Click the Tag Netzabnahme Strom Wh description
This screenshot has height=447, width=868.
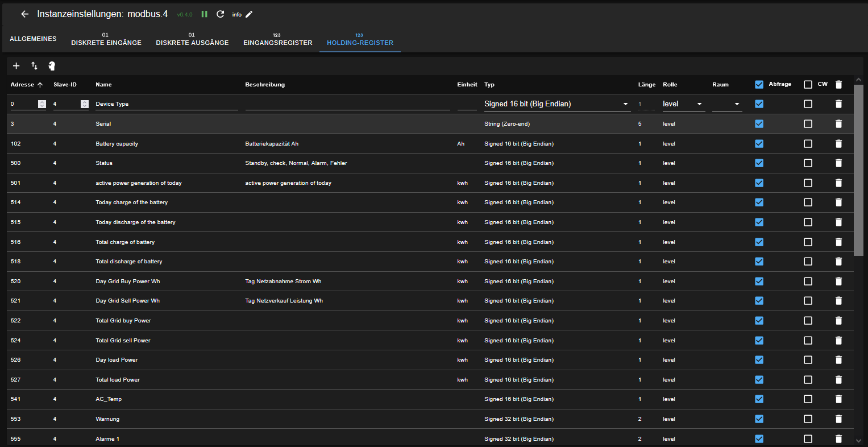coord(283,282)
